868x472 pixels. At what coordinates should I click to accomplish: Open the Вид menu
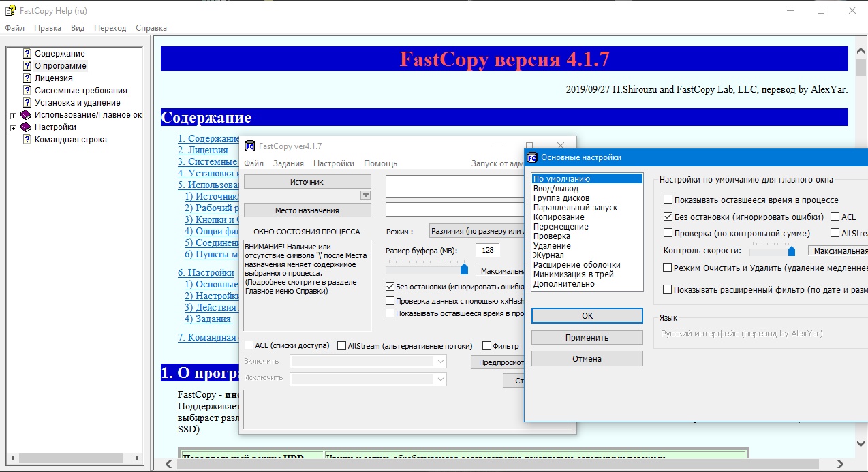[78, 28]
